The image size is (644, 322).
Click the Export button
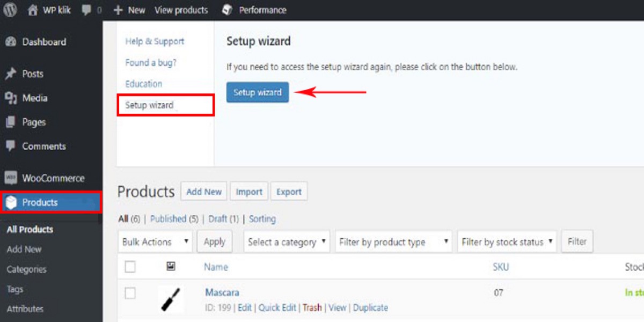(x=289, y=192)
